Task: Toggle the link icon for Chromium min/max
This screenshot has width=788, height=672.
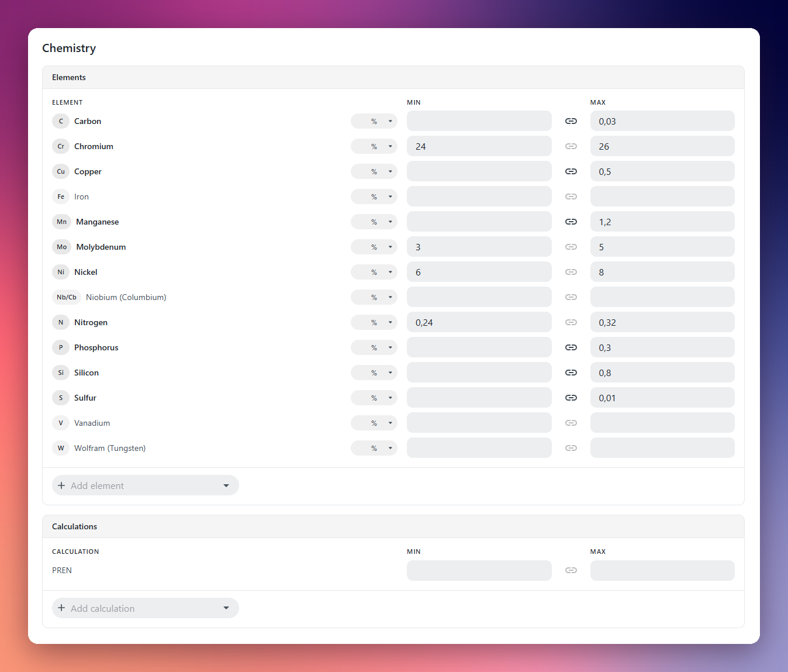Action: point(571,146)
